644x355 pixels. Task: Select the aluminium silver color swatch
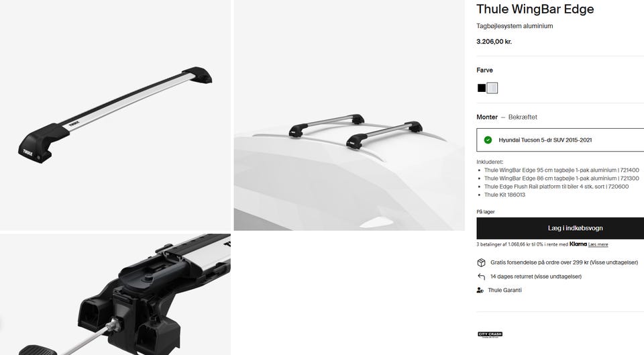(x=492, y=88)
